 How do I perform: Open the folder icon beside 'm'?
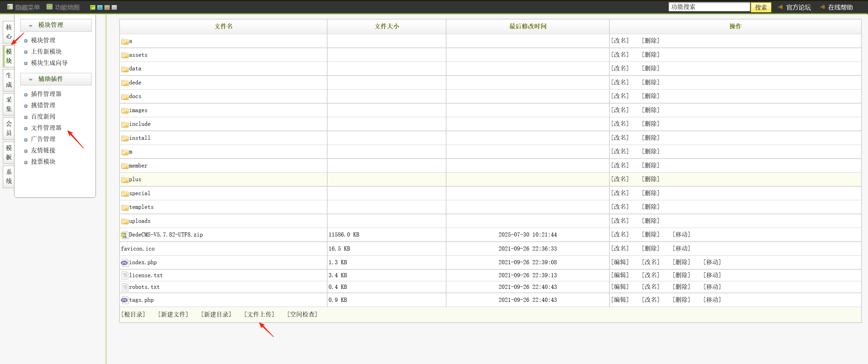coord(125,152)
